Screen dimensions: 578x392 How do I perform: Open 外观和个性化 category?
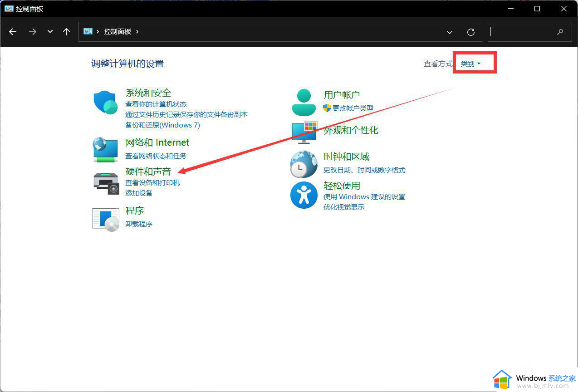(x=351, y=130)
